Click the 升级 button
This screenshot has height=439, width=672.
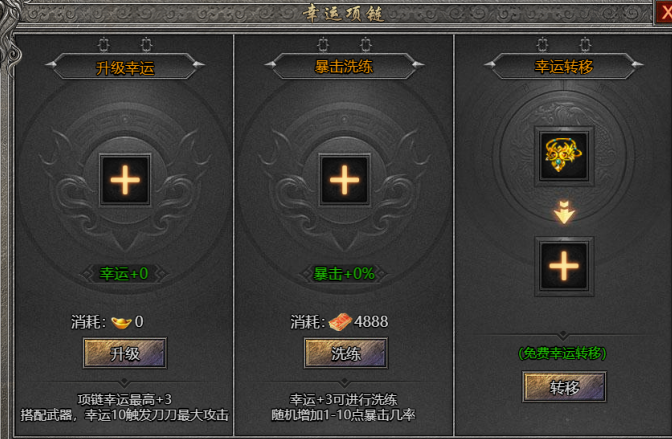click(x=125, y=353)
